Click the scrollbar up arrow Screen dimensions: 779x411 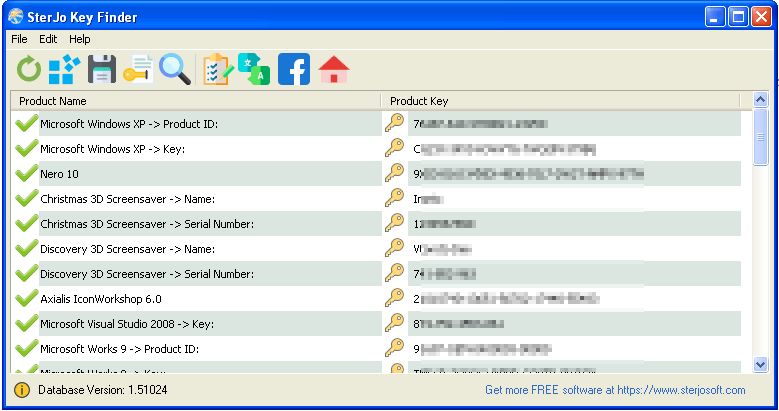click(760, 100)
